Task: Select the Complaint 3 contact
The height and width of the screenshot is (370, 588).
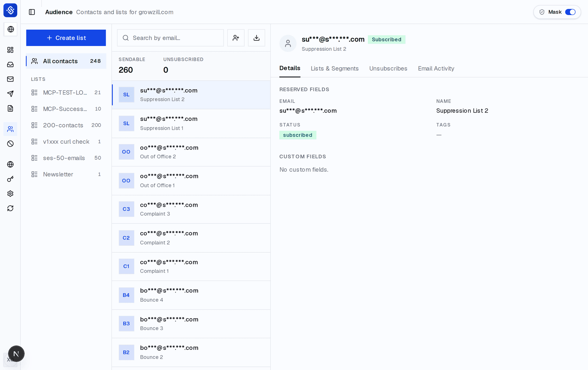Action: point(191,209)
